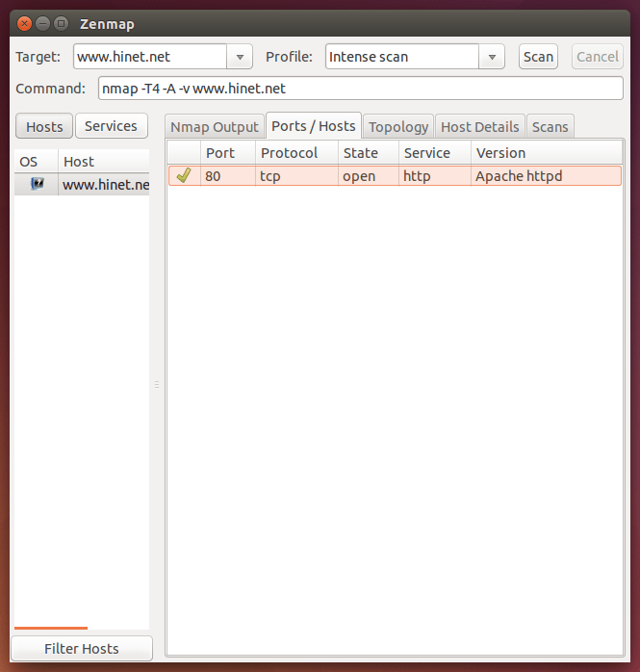View the Scans tab
Screen dimensions: 640x672
click(x=550, y=127)
